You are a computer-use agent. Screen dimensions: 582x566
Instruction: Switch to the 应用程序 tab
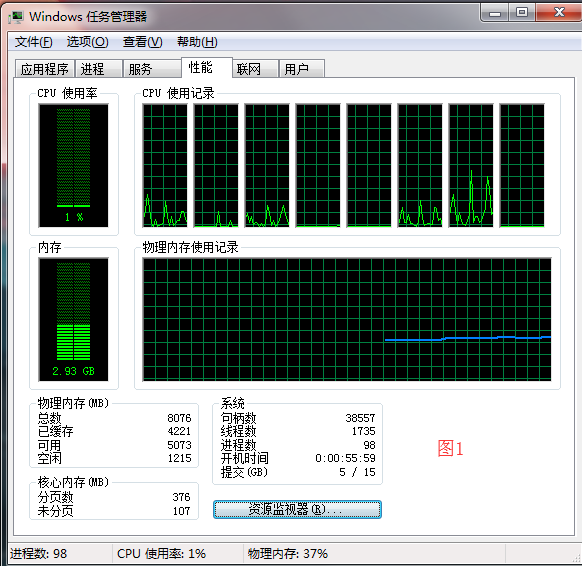(x=45, y=69)
